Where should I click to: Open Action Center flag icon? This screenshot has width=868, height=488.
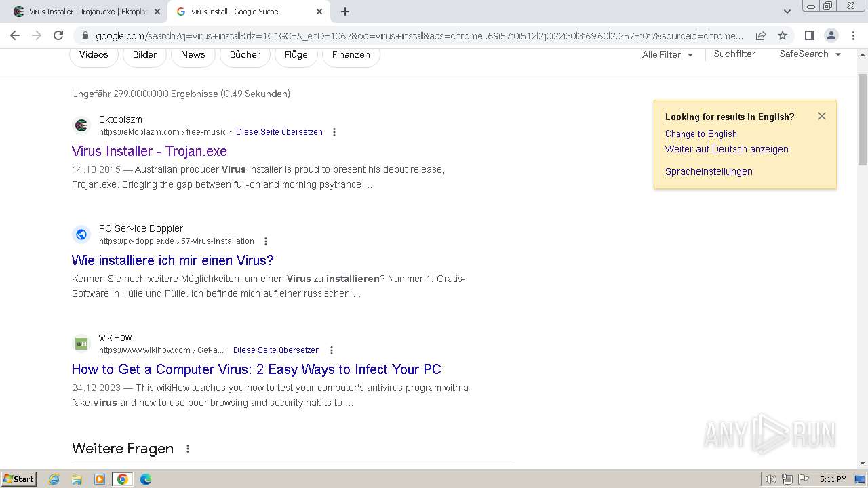pos(803,479)
